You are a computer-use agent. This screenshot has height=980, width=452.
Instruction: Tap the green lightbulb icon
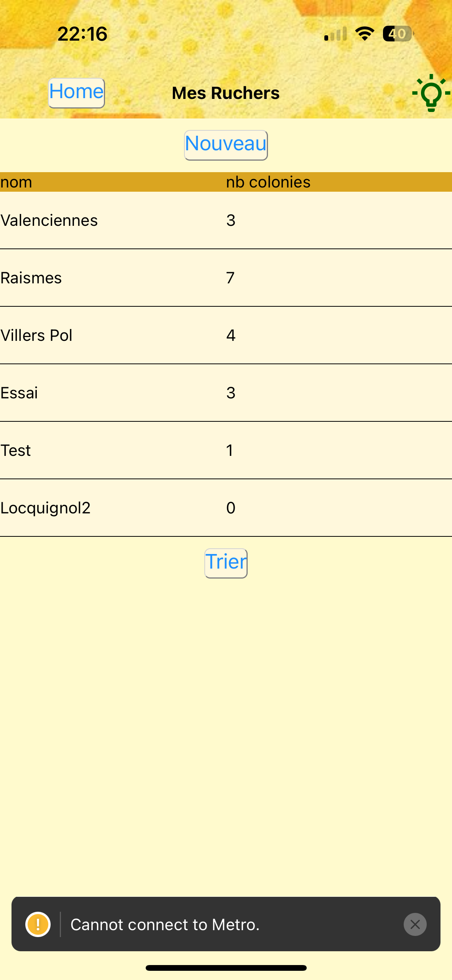click(x=431, y=93)
